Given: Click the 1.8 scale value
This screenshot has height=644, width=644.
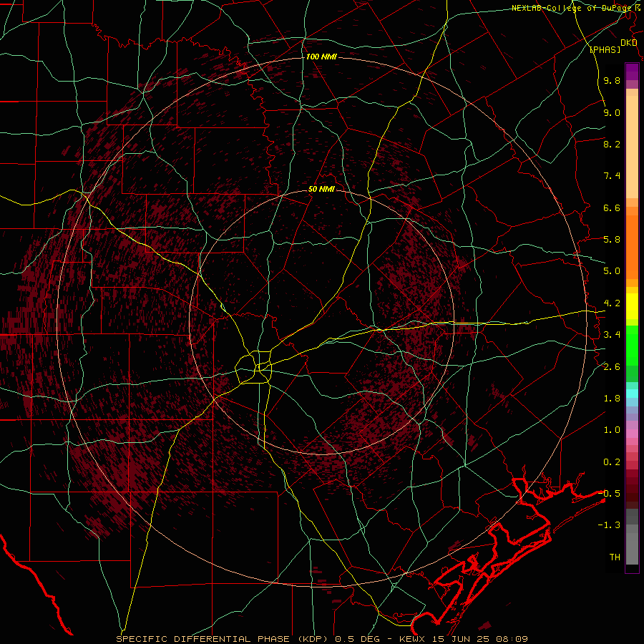Looking at the screenshot, I should click(x=612, y=399).
